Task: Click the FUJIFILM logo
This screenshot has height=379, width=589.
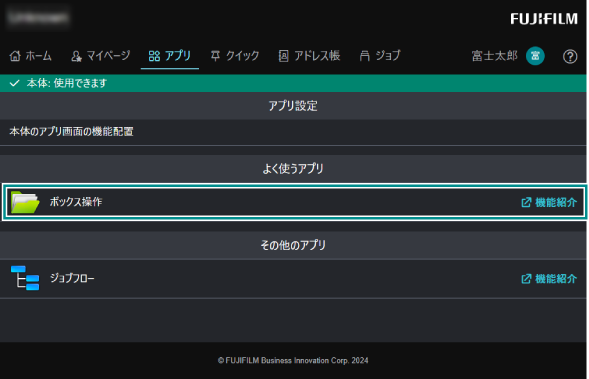Action: (544, 19)
